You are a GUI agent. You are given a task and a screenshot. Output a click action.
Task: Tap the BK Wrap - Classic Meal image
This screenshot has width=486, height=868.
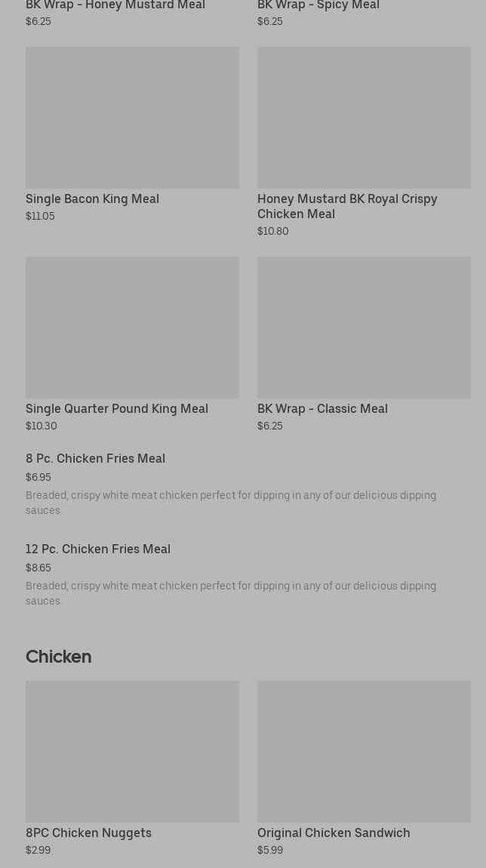364,328
